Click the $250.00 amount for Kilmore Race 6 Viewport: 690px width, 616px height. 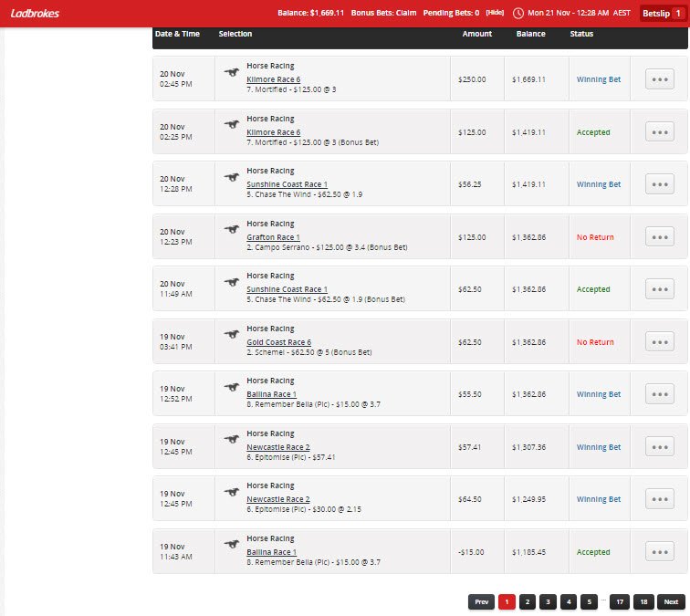point(472,79)
